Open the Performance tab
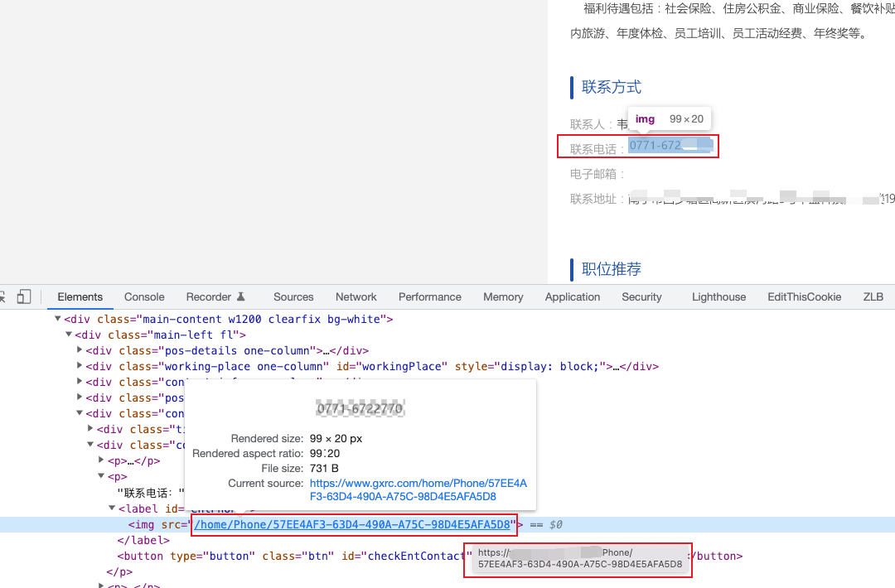 tap(430, 297)
